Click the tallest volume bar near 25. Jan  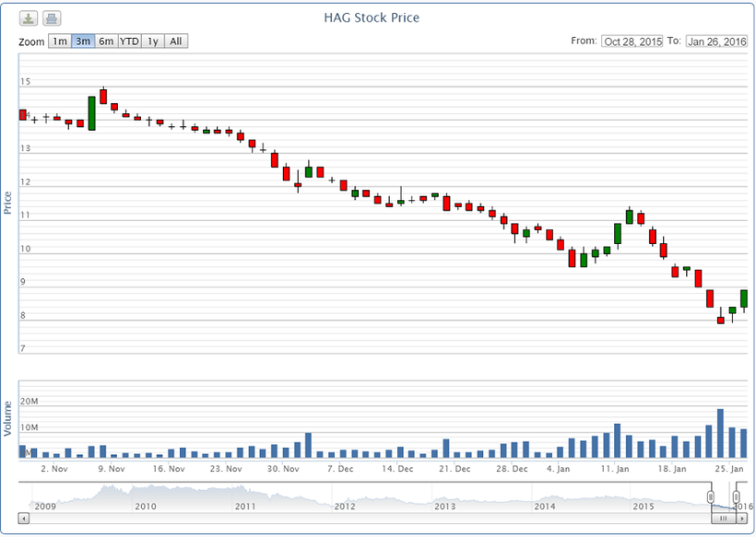[720, 433]
